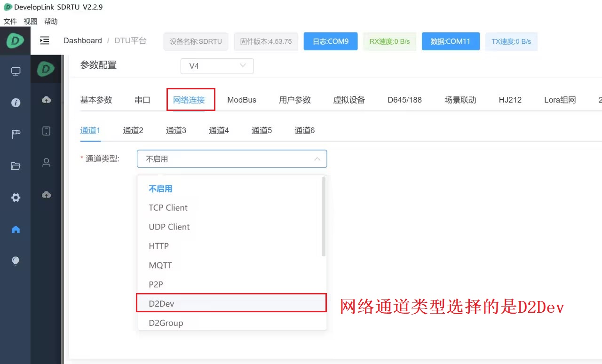Click cloud upload icon below the user icon
This screenshot has height=364, width=602.
(46, 195)
